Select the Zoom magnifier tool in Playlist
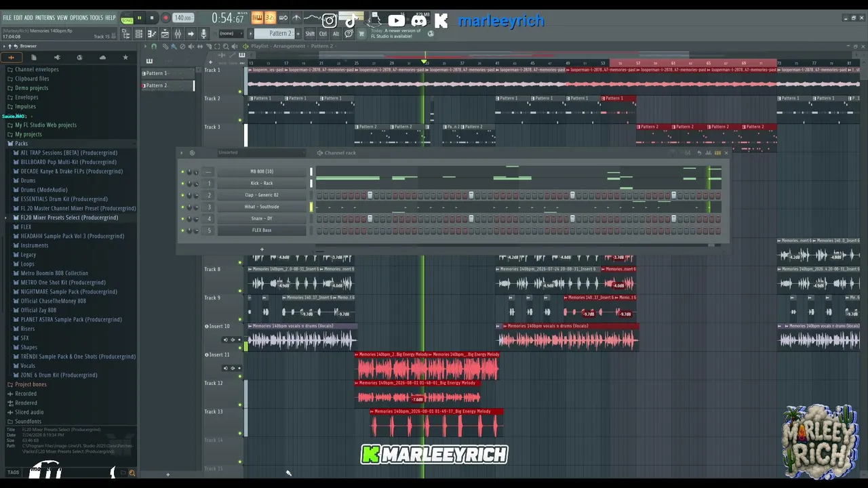 click(226, 46)
